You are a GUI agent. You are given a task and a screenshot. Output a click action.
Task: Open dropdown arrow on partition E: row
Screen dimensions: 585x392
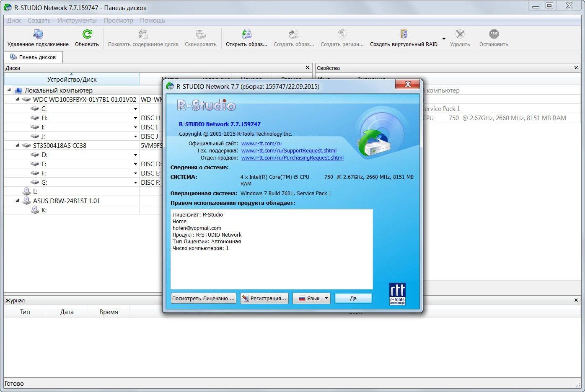(135, 164)
